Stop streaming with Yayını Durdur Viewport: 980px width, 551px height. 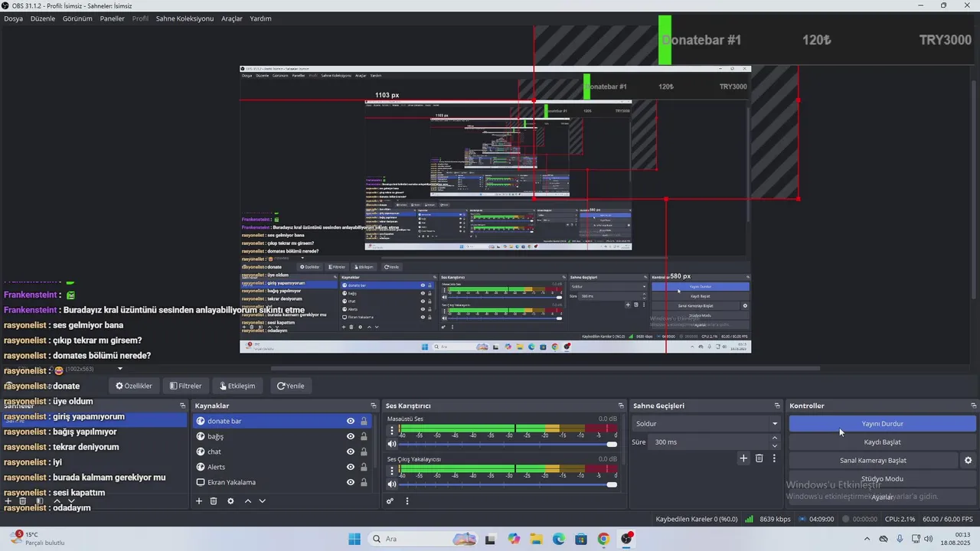pyautogui.click(x=882, y=423)
